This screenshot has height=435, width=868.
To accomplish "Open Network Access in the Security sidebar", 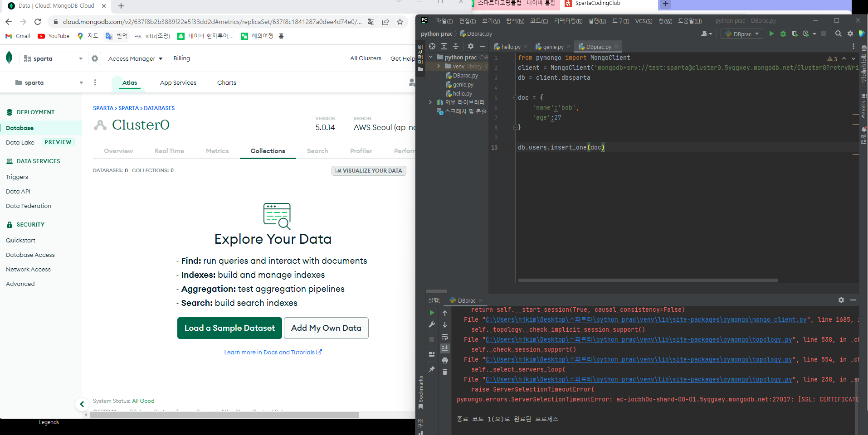I will [x=28, y=269].
